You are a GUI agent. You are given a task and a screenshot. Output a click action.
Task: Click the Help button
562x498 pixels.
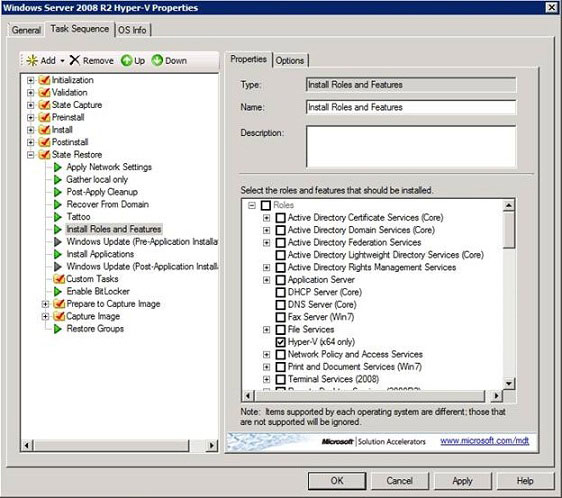(x=525, y=481)
